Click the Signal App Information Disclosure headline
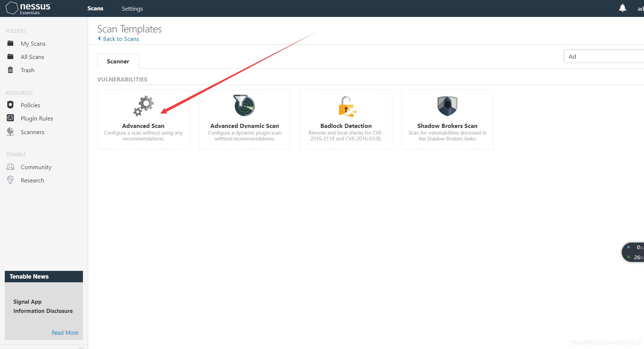Screen dimensions: 644x349 coord(43,306)
